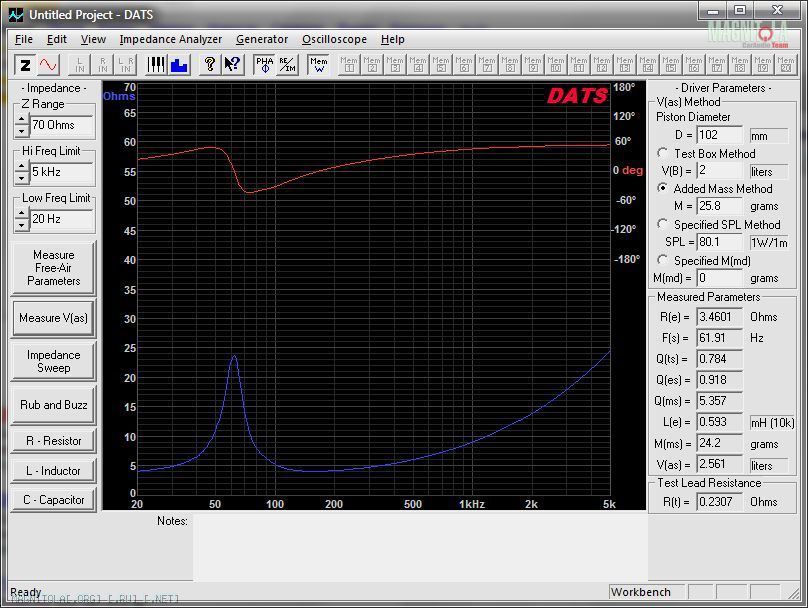Viewport: 808px width, 608px height.
Task: Select memory slot Mem 3
Action: [x=395, y=65]
